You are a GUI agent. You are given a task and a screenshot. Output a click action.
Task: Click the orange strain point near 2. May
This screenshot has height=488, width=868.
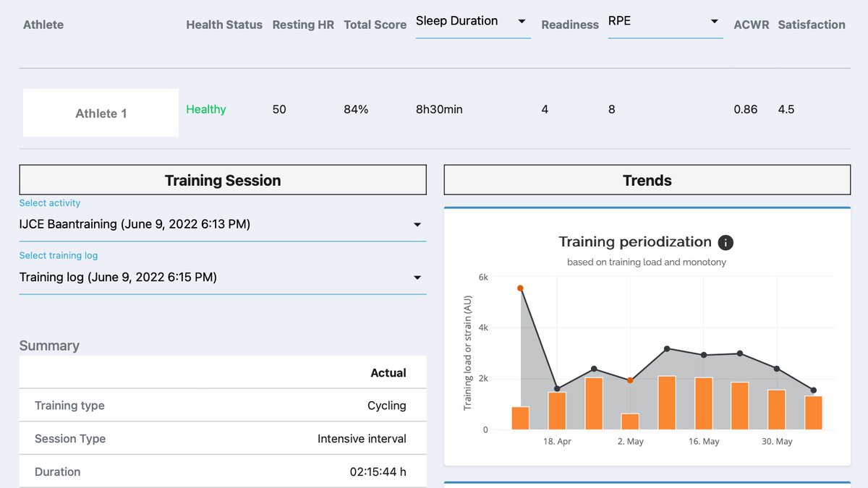[x=630, y=380]
